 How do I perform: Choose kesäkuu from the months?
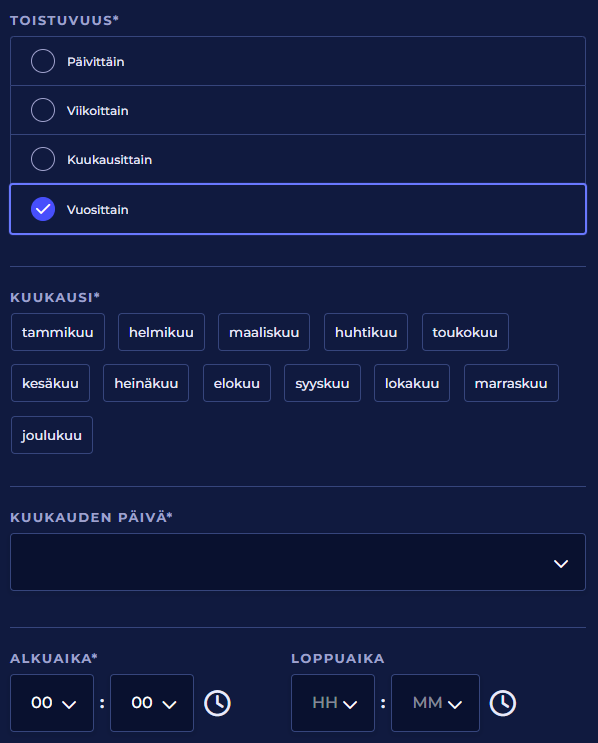tap(51, 383)
